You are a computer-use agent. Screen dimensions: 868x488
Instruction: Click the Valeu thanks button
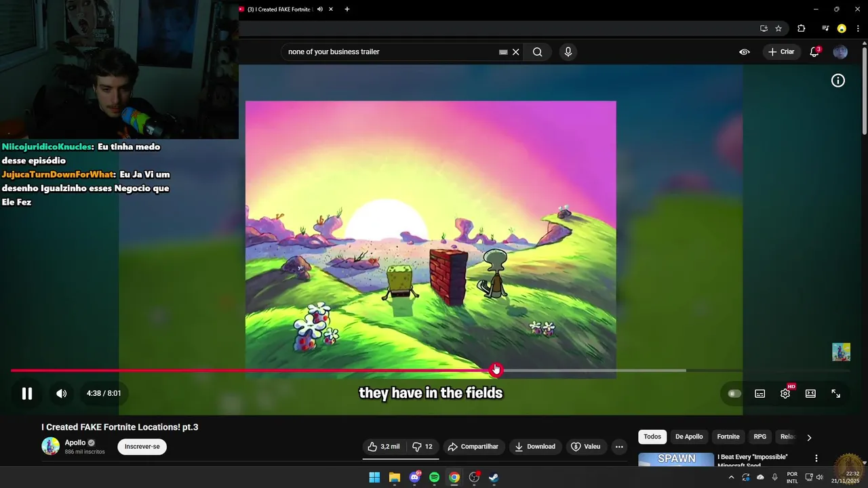click(586, 447)
